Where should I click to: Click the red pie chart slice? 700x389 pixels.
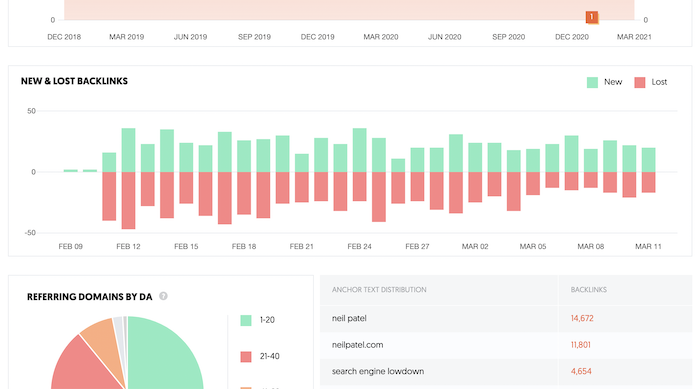[x=85, y=366]
